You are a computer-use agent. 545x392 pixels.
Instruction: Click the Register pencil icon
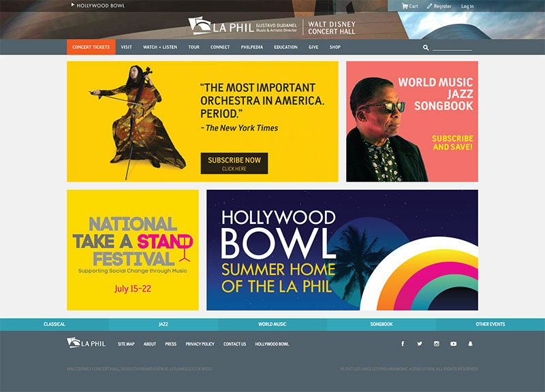pyautogui.click(x=430, y=6)
